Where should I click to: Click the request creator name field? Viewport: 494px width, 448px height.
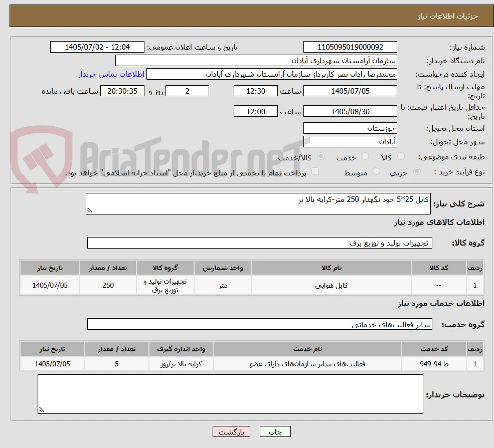(x=271, y=74)
